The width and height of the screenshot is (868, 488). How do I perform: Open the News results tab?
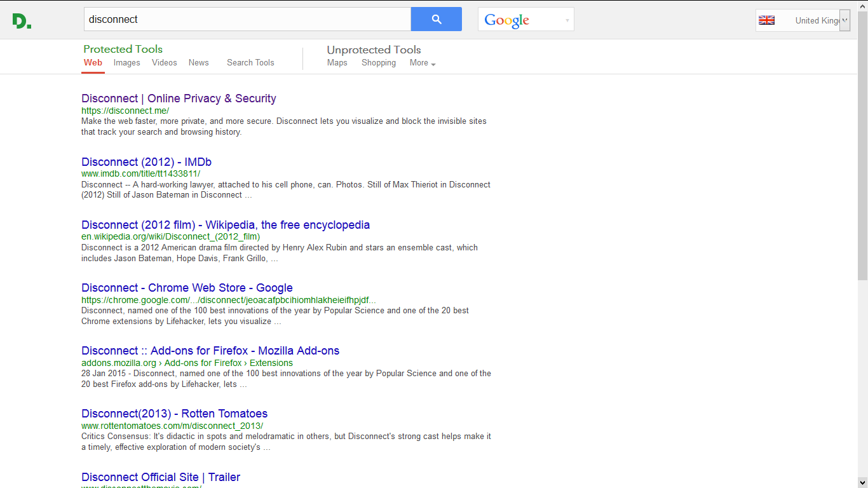tap(198, 62)
